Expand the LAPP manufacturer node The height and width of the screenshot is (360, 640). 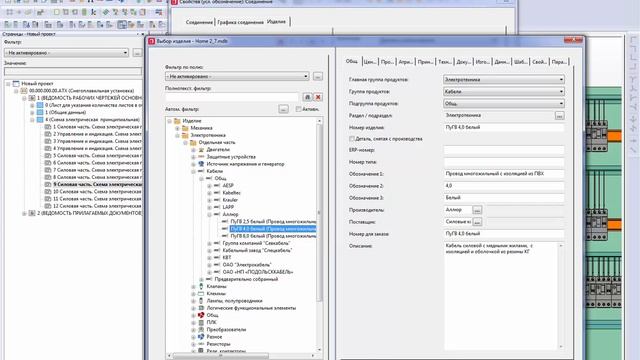point(209,207)
